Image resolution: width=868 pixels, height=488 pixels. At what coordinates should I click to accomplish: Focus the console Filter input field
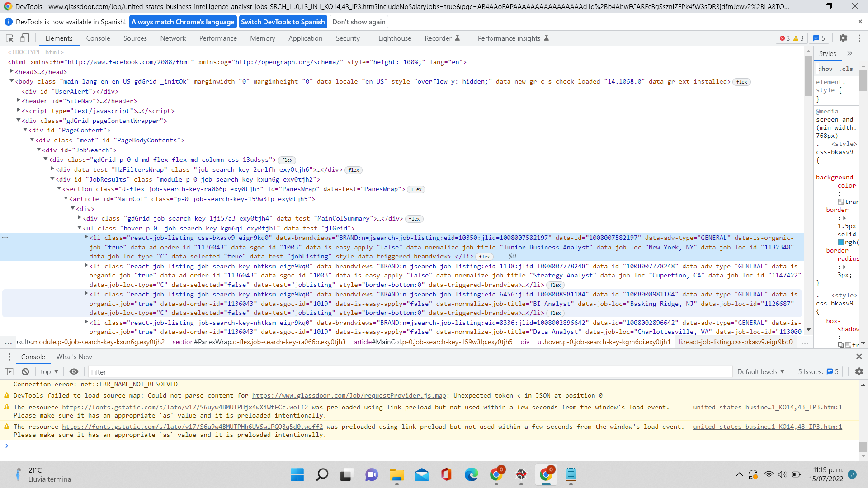pyautogui.click(x=410, y=372)
